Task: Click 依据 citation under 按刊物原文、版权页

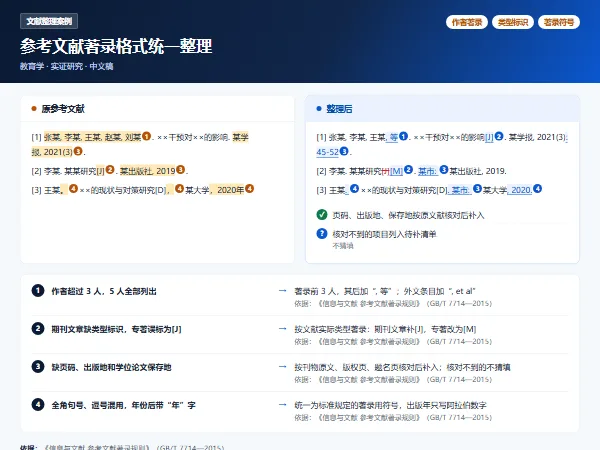Action: pos(393,380)
